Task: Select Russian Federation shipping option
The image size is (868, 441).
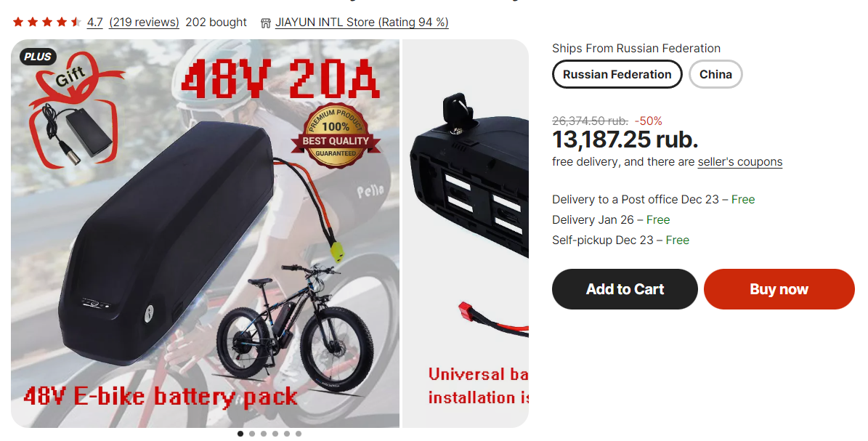Action: pos(617,74)
